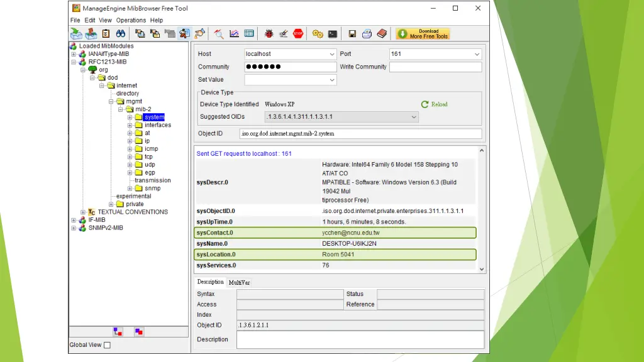Select the sysName.0 result row
Screen dimensions: 644x362
coord(335,244)
